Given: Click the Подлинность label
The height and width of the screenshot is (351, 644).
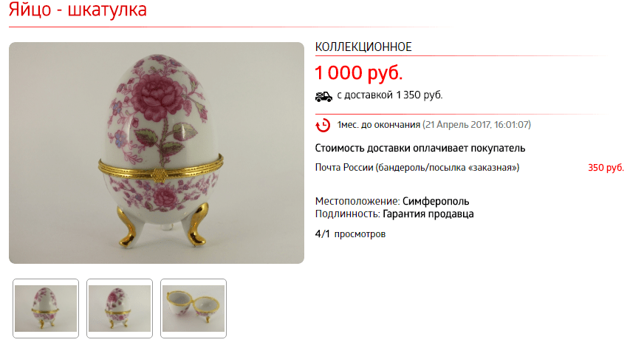Looking at the screenshot, I should tap(347, 214).
